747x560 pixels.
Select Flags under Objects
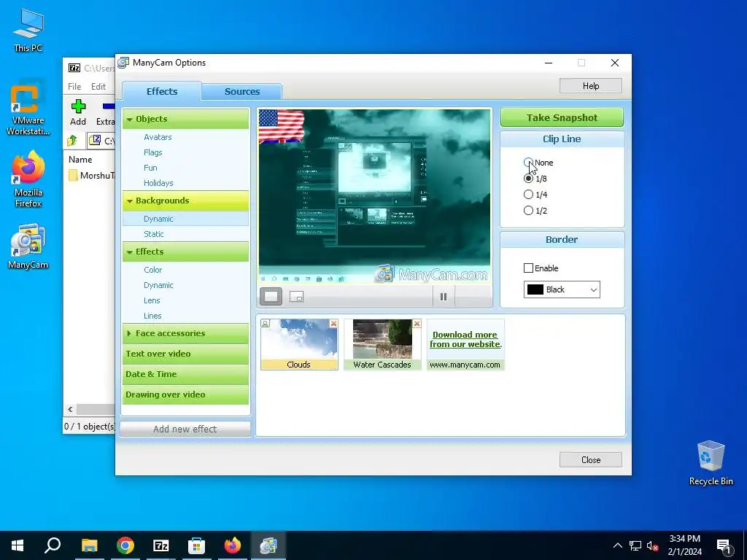point(153,152)
